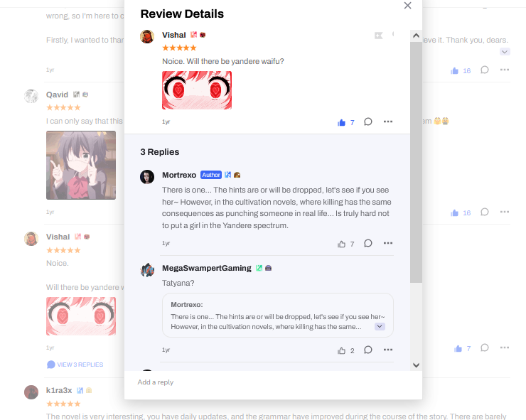Click the 3 Replies heading
Screen dimensions: 526x420
pos(160,152)
